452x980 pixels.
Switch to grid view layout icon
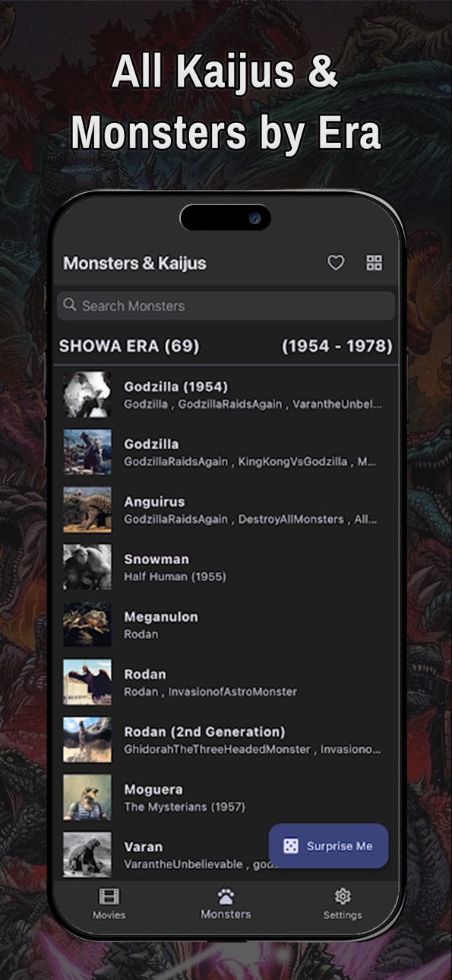pyautogui.click(x=375, y=263)
